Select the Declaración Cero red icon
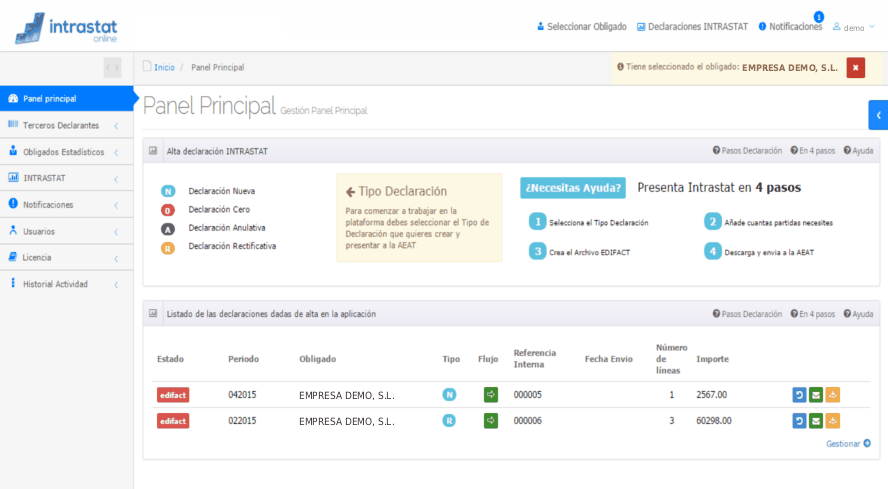888x489 pixels. (x=168, y=210)
